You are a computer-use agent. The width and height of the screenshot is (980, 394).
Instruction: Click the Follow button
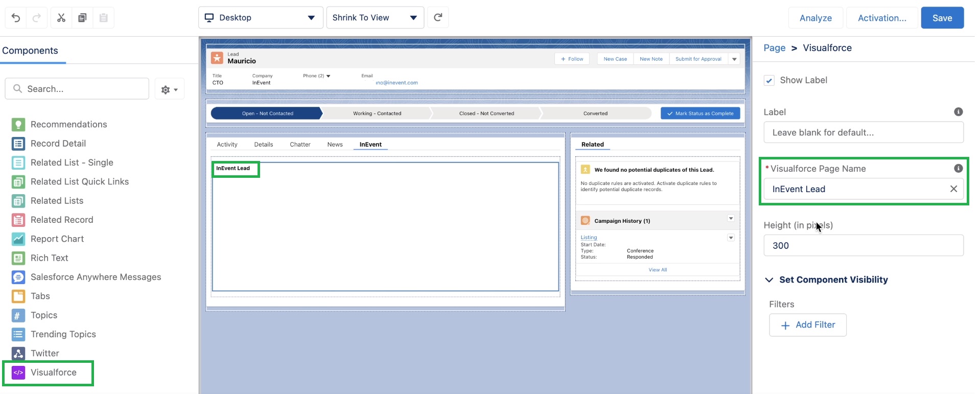tap(572, 59)
